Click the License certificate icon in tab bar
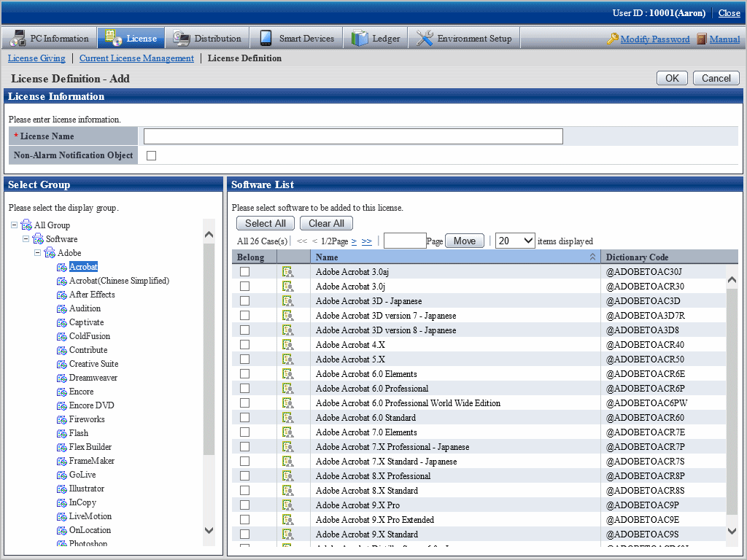The width and height of the screenshot is (747, 560). (113, 38)
